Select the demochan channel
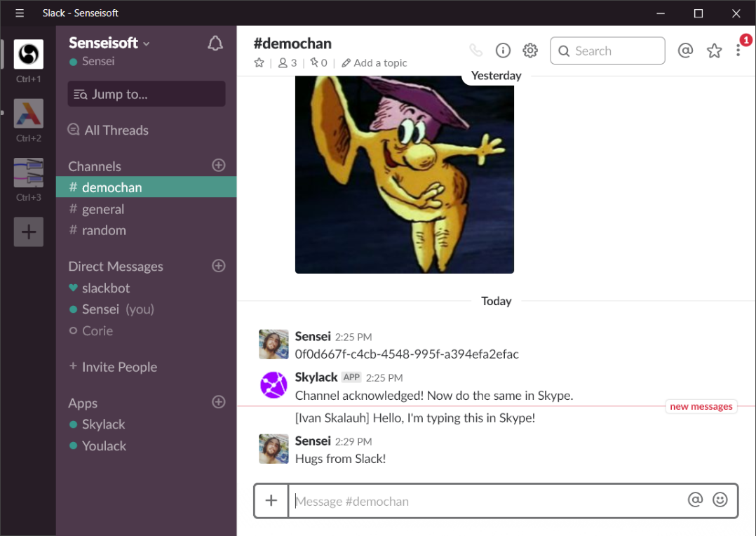Image resolution: width=756 pixels, height=536 pixels. coord(146,187)
